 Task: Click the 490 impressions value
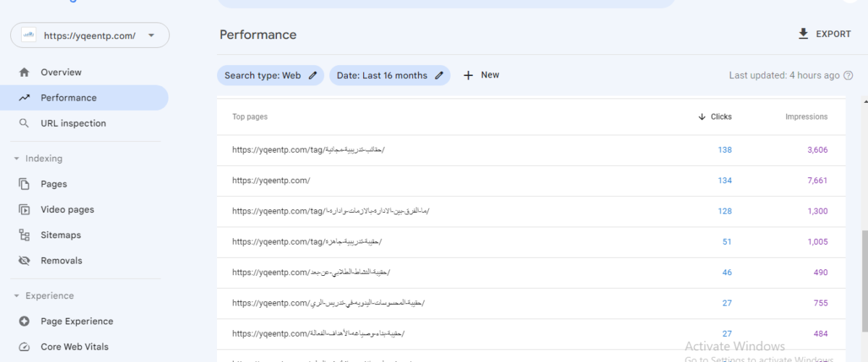[x=820, y=272]
